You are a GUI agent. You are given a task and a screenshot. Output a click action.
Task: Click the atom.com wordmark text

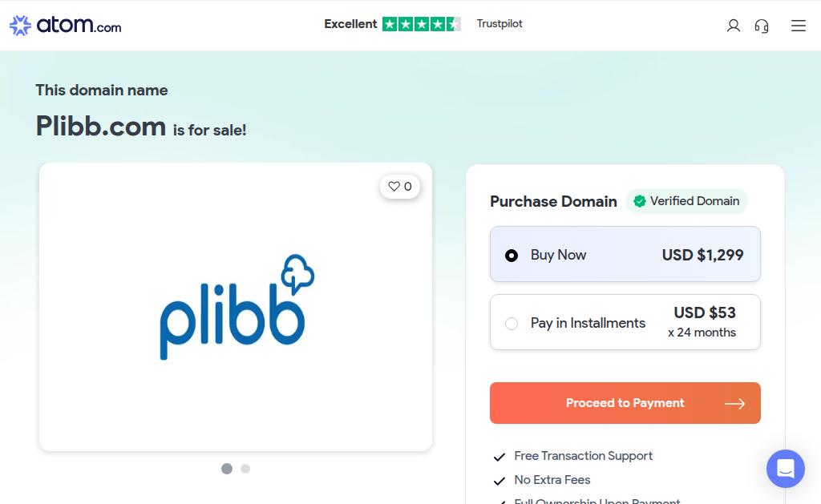(x=79, y=25)
